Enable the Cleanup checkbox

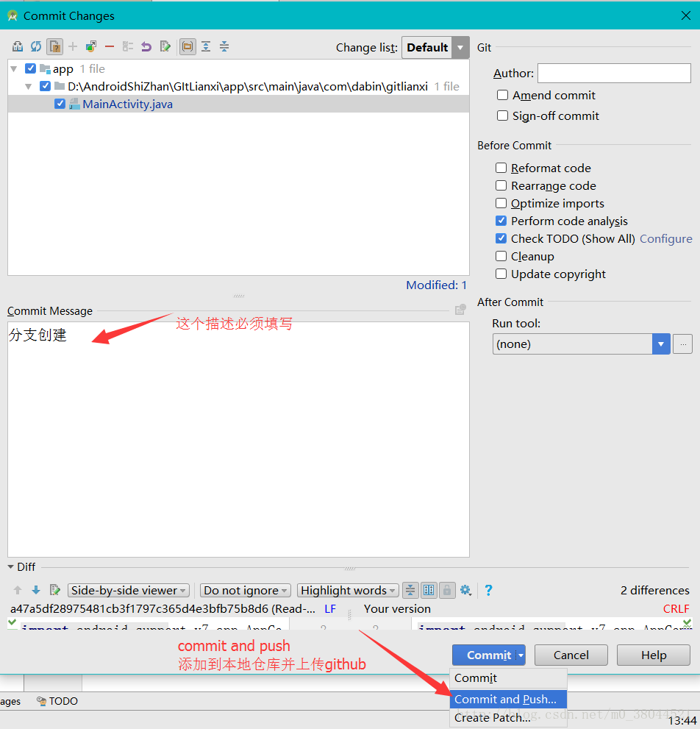[x=501, y=256]
